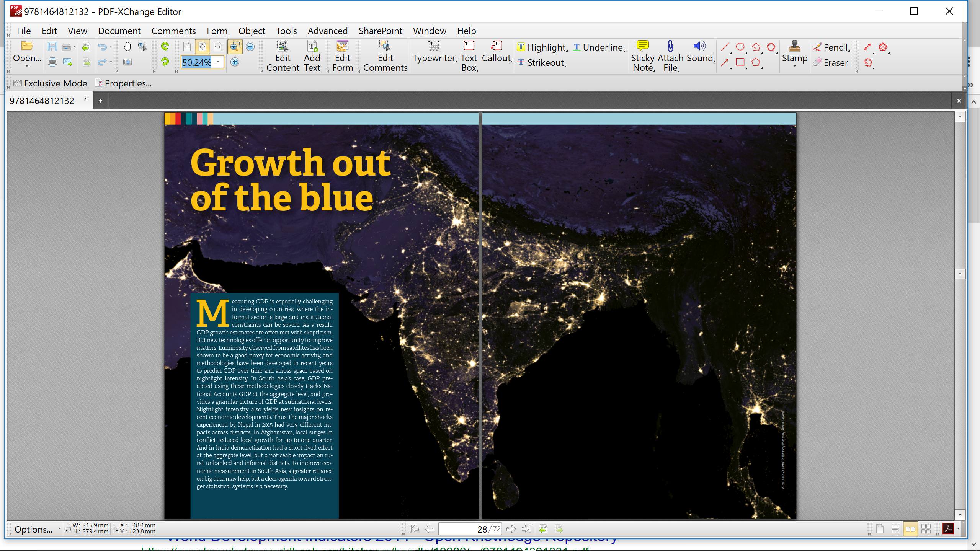This screenshot has width=980, height=551.
Task: Click the scrollbar down arrow
Action: 960,515
